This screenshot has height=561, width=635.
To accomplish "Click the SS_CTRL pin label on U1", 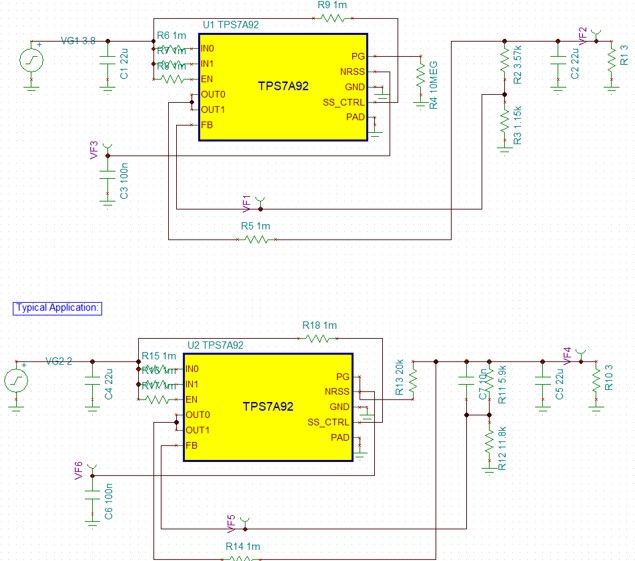I will [343, 102].
